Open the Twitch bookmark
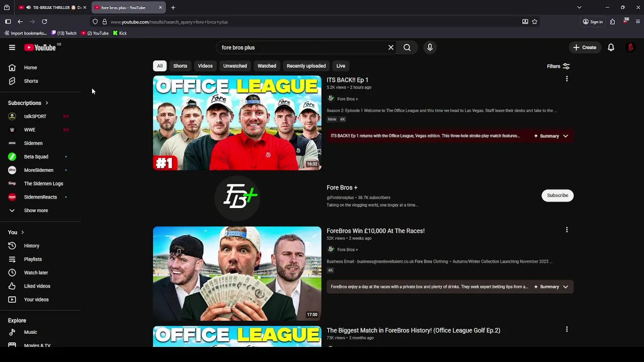Image resolution: width=644 pixels, height=362 pixels. (64, 33)
